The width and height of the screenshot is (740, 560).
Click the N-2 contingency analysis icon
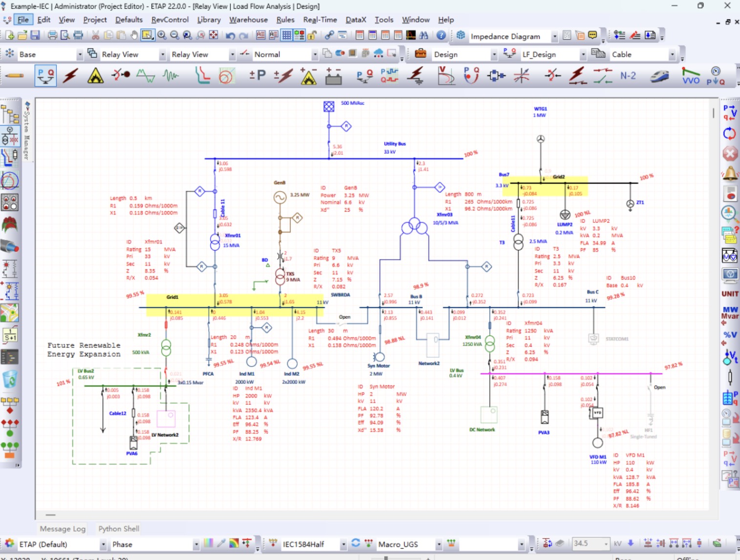[628, 76]
